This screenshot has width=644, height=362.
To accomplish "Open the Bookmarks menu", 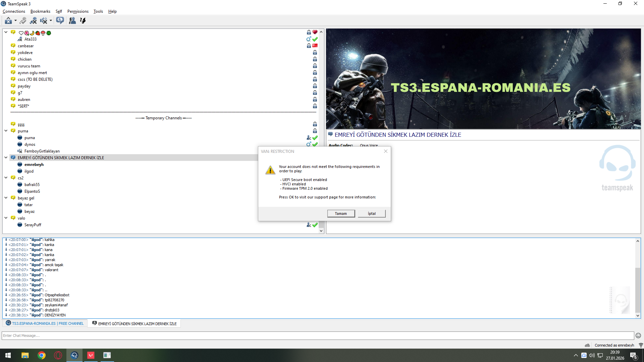I will [x=40, y=11].
